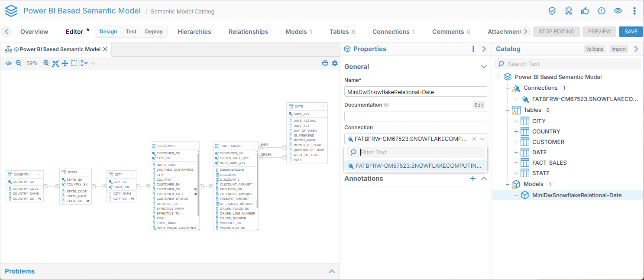This screenshot has height=280, width=644.
Task: Open the Relationships tab
Action: pos(248,32)
